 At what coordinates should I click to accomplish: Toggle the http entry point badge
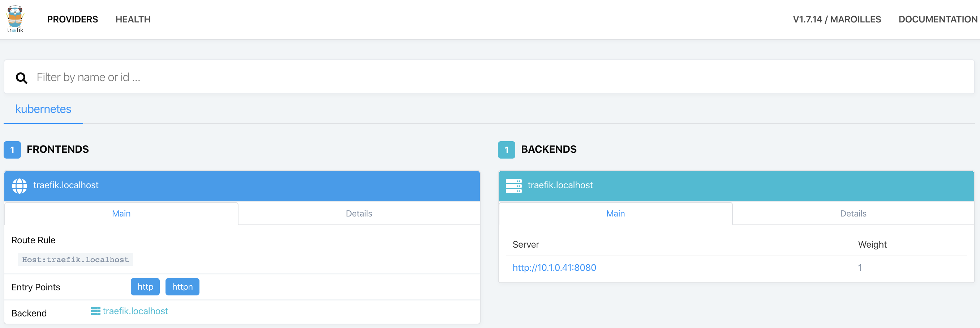pyautogui.click(x=145, y=286)
